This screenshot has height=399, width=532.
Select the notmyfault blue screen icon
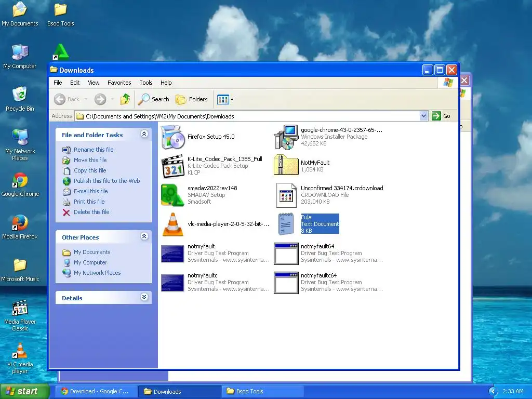tap(172, 254)
